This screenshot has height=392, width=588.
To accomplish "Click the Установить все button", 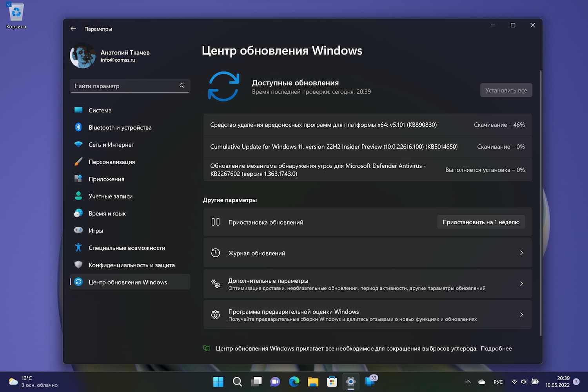I will coord(506,90).
